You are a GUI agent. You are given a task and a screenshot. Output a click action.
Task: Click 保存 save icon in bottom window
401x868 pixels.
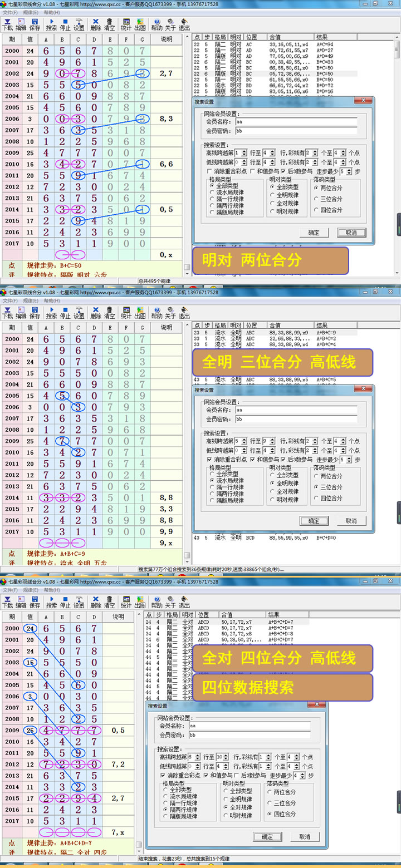(35, 601)
